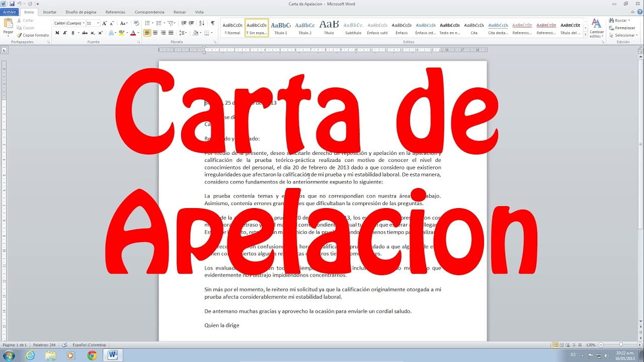This screenshot has height=362, width=644.
Task: Click the sort A-Z icon
Action: 202,23
